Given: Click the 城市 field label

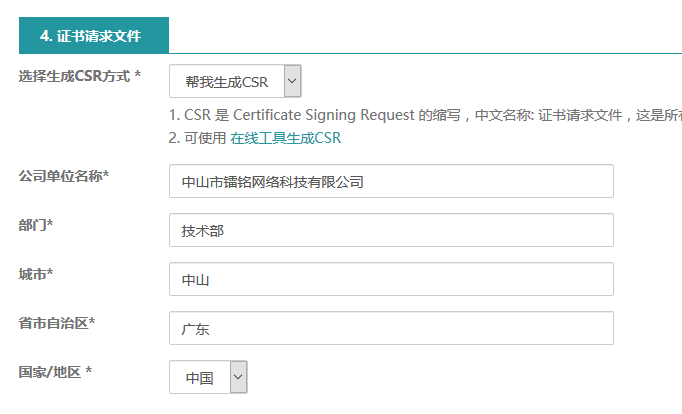Looking at the screenshot, I should pos(36,274).
